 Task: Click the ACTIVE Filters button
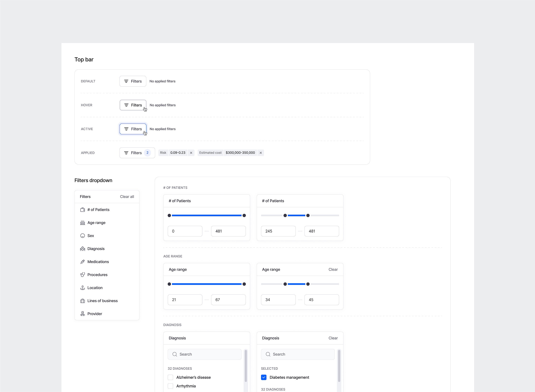click(132, 129)
